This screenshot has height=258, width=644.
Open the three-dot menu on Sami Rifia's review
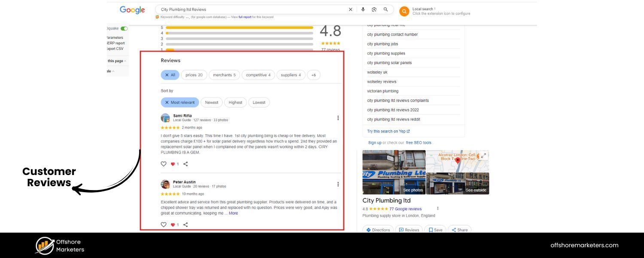pyautogui.click(x=338, y=117)
